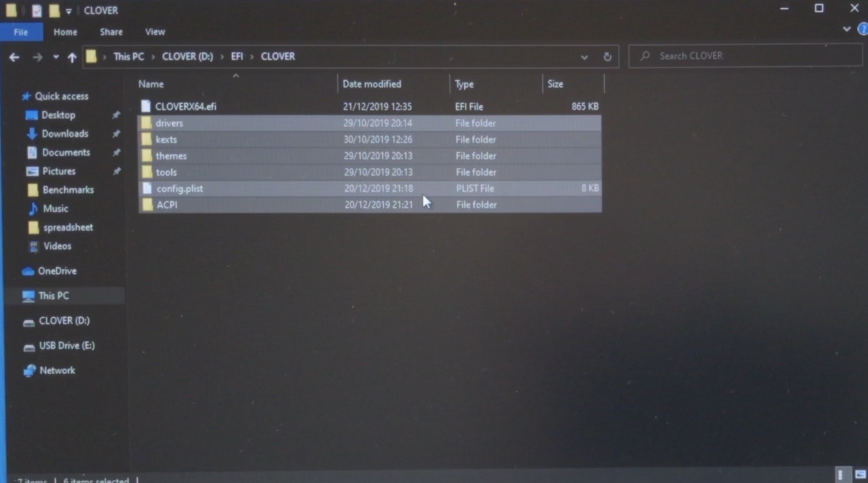
Task: Click the chevron after This PC in breadcrumb
Action: point(153,56)
